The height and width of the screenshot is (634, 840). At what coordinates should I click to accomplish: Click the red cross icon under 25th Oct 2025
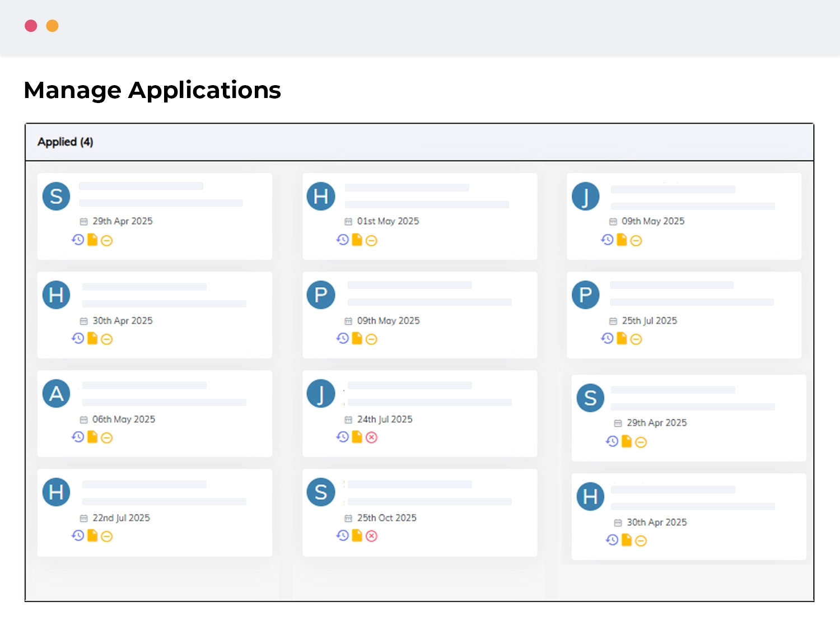click(371, 536)
